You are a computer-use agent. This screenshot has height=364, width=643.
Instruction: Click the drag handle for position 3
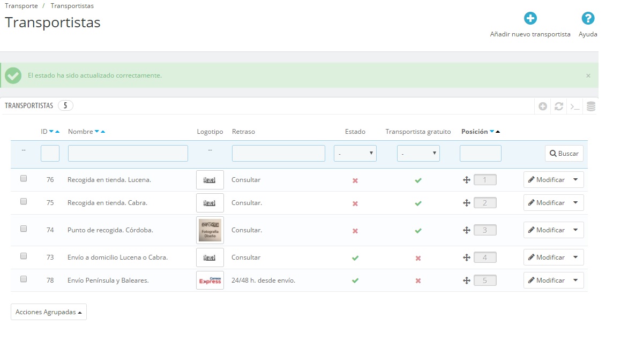467,230
